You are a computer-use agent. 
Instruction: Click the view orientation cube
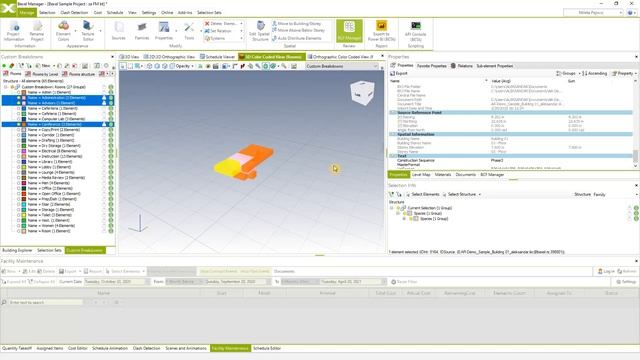[x=362, y=93]
